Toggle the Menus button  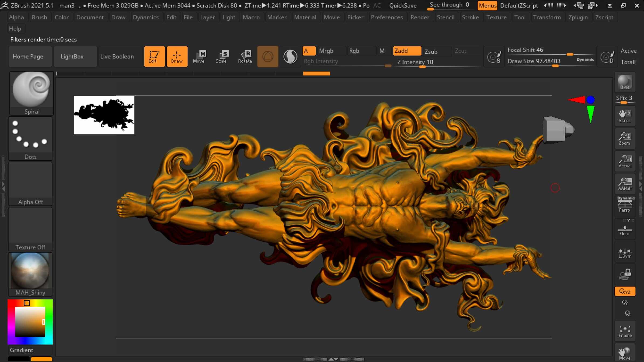click(x=487, y=5)
